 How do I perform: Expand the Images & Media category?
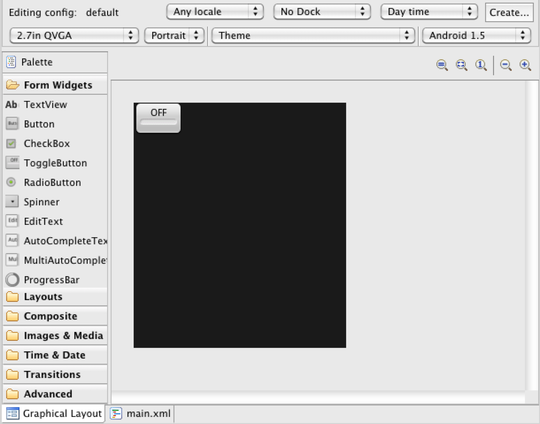55,335
